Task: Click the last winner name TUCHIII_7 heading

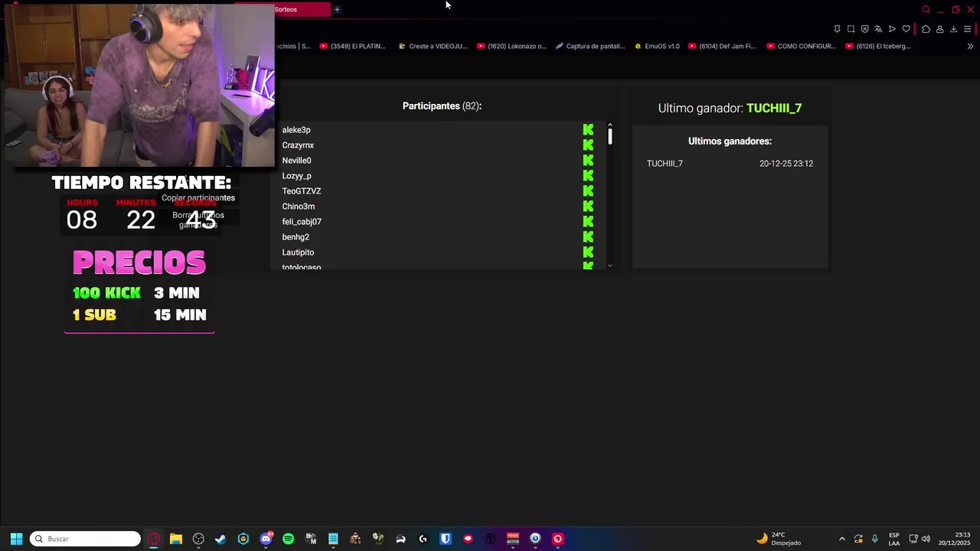Action: 774,108
